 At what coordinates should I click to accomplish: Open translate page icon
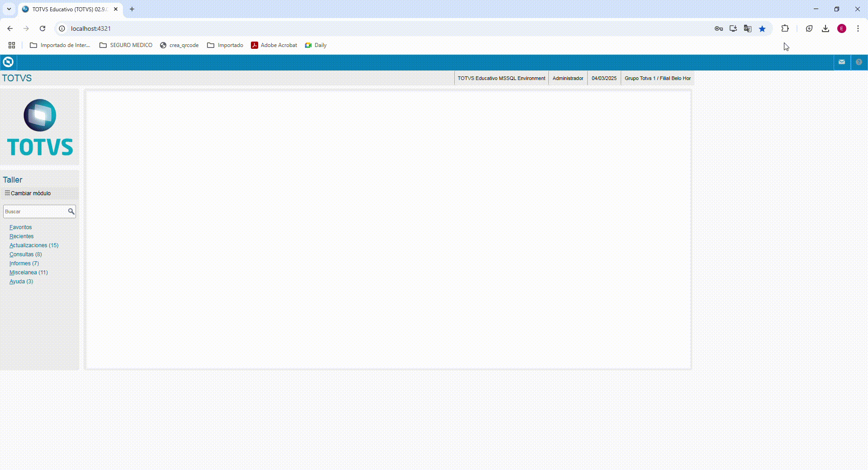click(748, 28)
